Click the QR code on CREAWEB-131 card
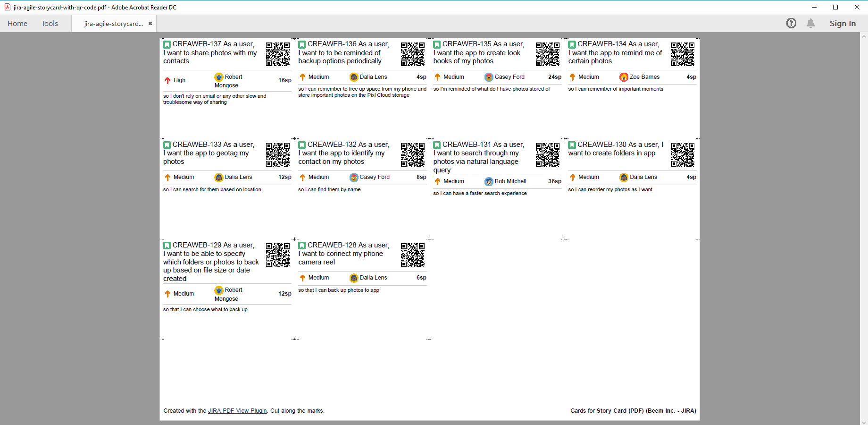The image size is (868, 425). [x=547, y=154]
